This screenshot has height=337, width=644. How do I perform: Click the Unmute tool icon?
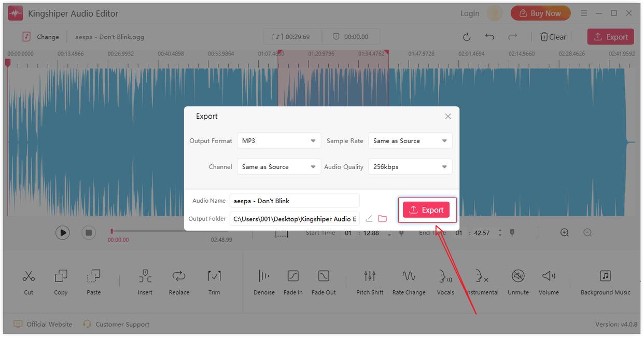point(517,277)
